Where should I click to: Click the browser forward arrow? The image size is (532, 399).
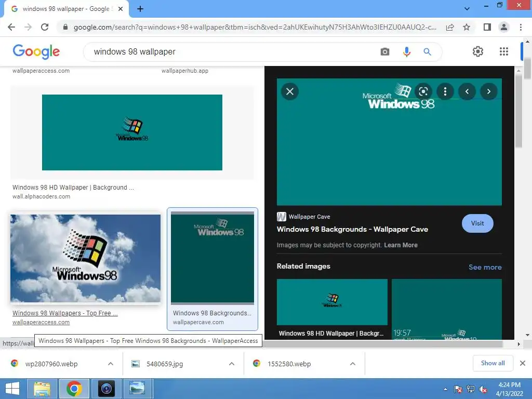[28, 27]
